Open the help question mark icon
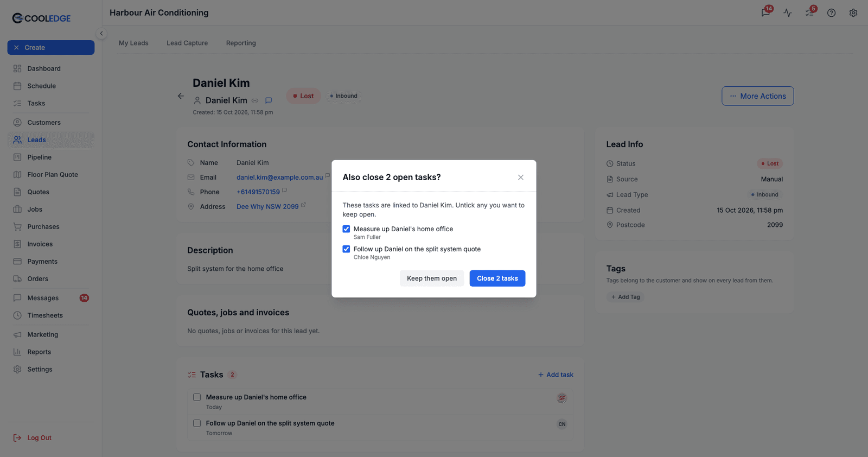The image size is (868, 457). 831,12
